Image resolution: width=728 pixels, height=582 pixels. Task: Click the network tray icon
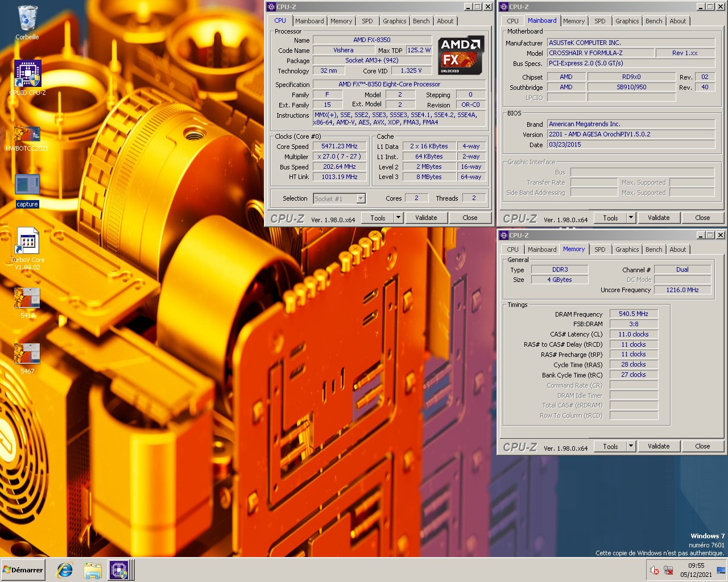[669, 571]
